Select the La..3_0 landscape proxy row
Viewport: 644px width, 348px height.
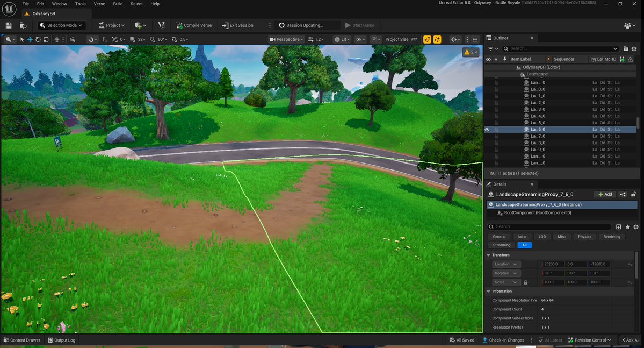(560, 109)
